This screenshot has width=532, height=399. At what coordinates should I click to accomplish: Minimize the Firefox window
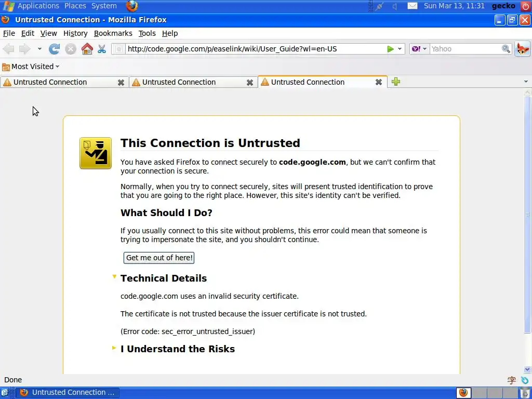click(499, 20)
